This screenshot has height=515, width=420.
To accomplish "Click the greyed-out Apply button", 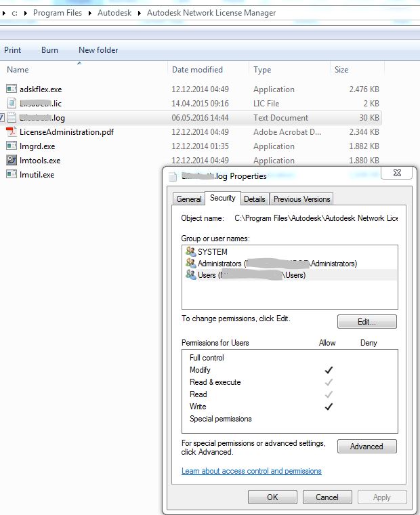I will (x=382, y=497).
